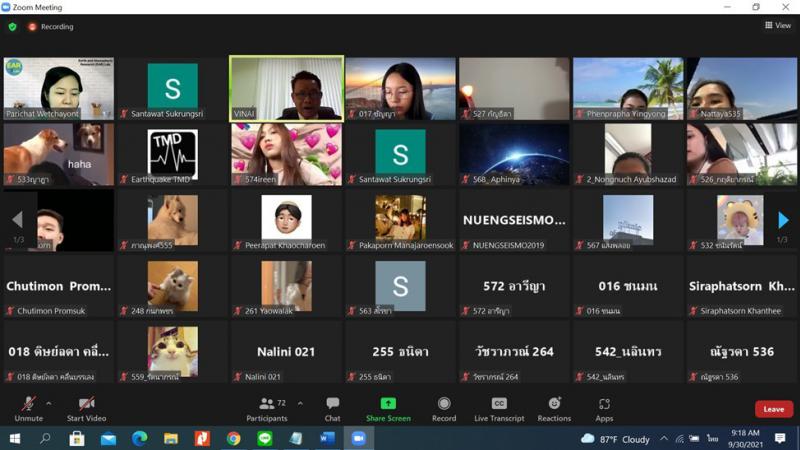Image resolution: width=800 pixels, height=450 pixels.
Task: Open the View layout menu
Action: (778, 25)
